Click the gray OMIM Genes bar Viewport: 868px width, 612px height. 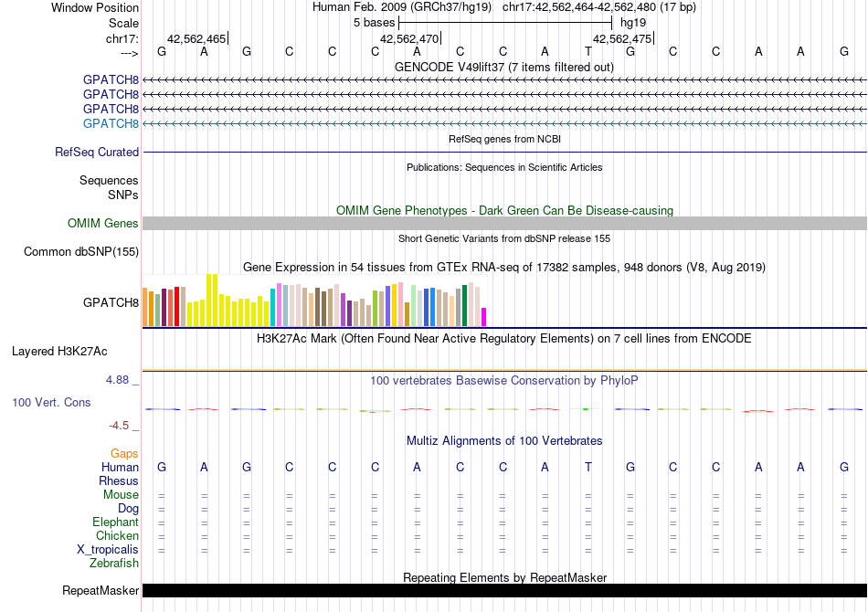(x=504, y=224)
